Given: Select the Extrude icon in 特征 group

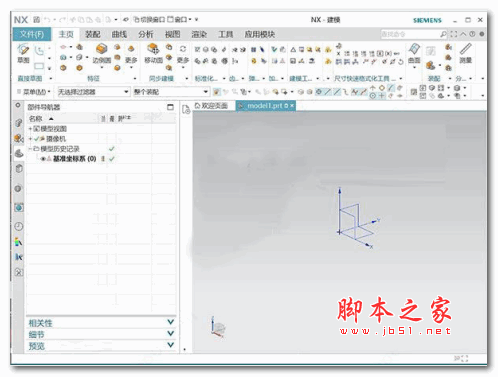Looking at the screenshot, I should [63, 58].
